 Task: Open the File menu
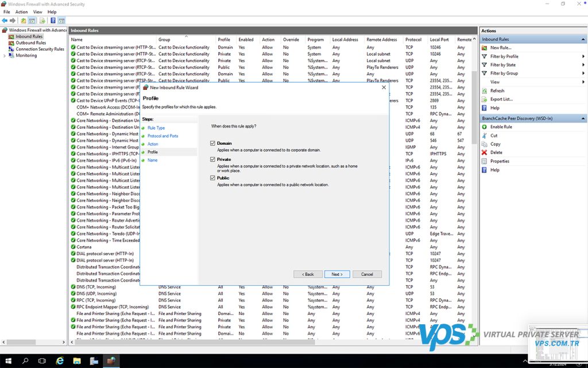point(7,12)
